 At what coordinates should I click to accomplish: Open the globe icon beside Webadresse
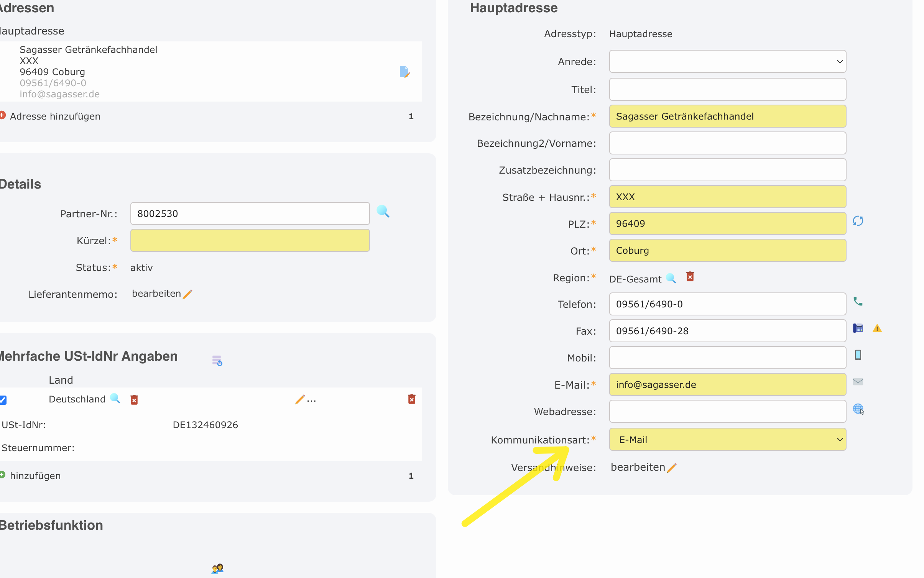(858, 409)
